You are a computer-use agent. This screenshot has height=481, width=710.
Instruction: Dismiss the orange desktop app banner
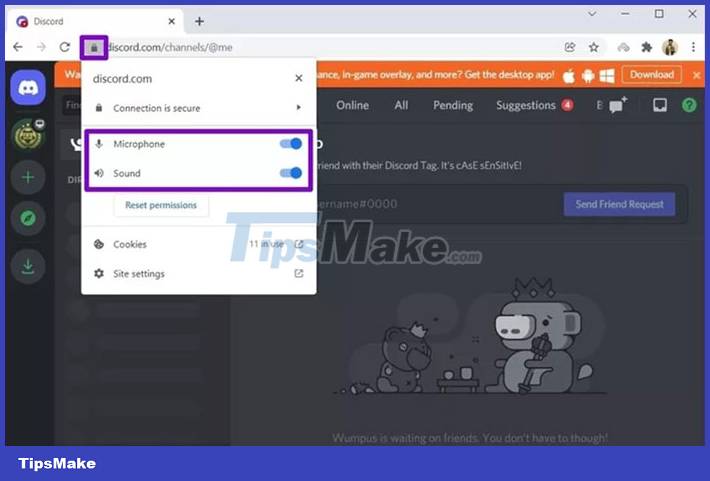coord(696,75)
